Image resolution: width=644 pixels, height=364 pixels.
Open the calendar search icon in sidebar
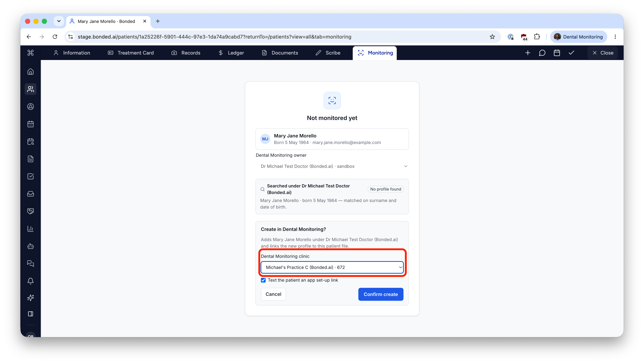coord(31,141)
